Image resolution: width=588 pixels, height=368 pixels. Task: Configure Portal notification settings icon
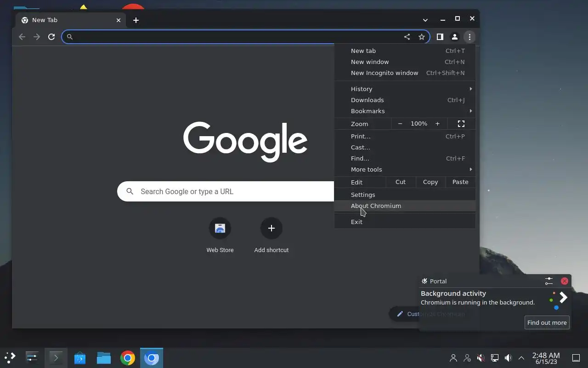(549, 281)
